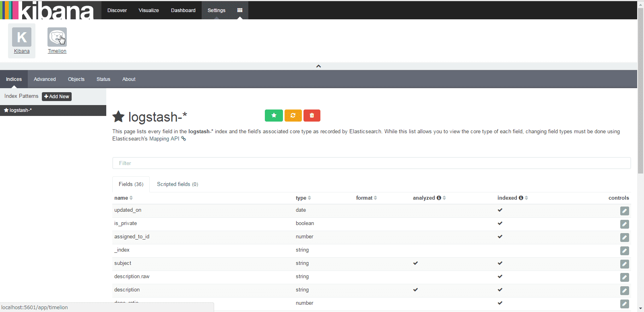Click the date type cell
The height and width of the screenshot is (312, 644).
click(x=301, y=210)
